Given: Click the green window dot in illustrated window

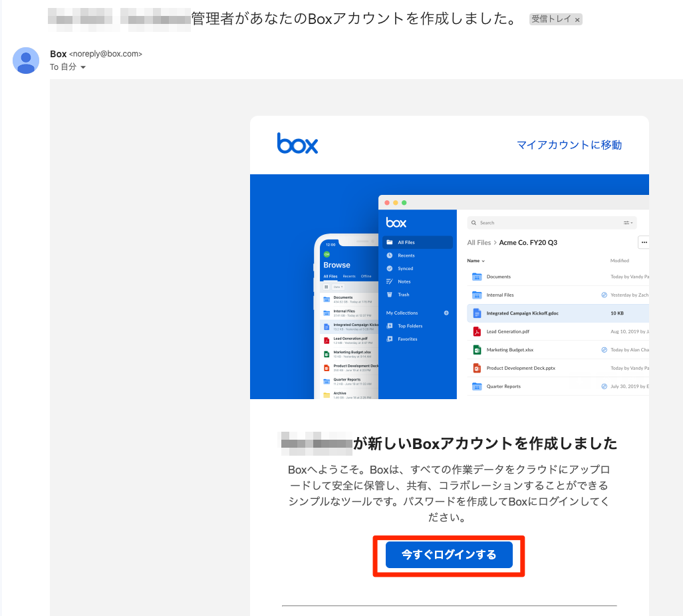Looking at the screenshot, I should click(404, 203).
